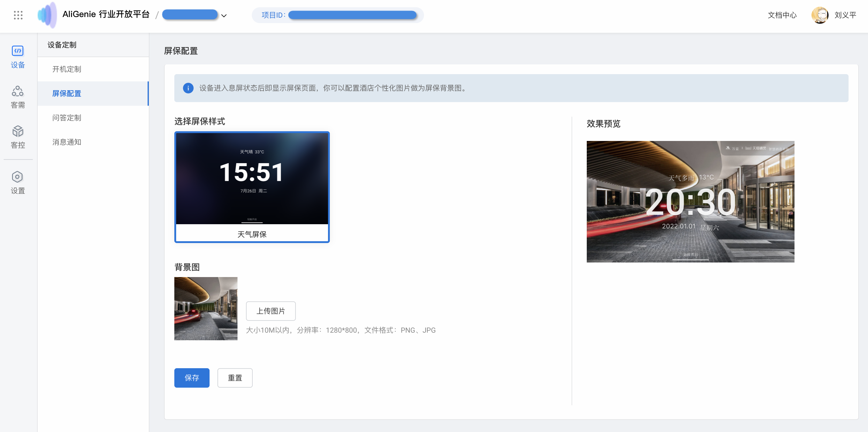Click 保存 button
868x432 pixels.
point(192,378)
